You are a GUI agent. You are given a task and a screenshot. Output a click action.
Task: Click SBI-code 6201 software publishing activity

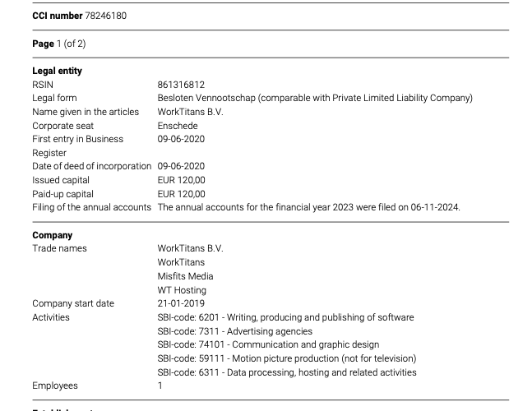tap(285, 317)
